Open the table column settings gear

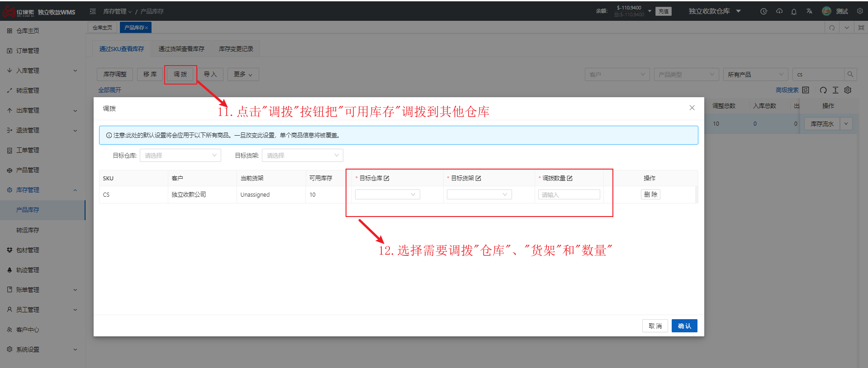[x=848, y=90]
